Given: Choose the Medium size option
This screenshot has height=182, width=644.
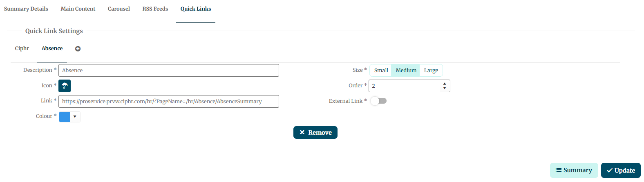Looking at the screenshot, I should 406,70.
